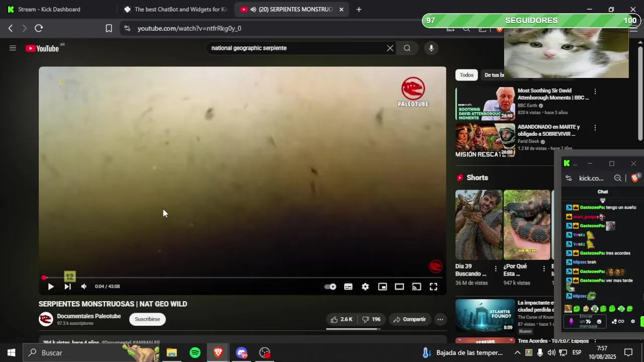
Task: Mute the video volume speaker icon
Action: [84, 287]
